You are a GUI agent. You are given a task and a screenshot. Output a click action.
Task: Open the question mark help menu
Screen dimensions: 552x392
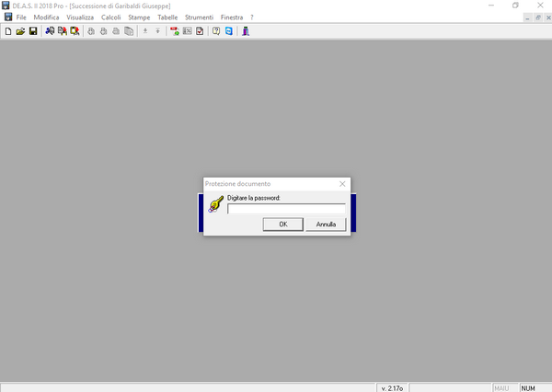coord(252,17)
